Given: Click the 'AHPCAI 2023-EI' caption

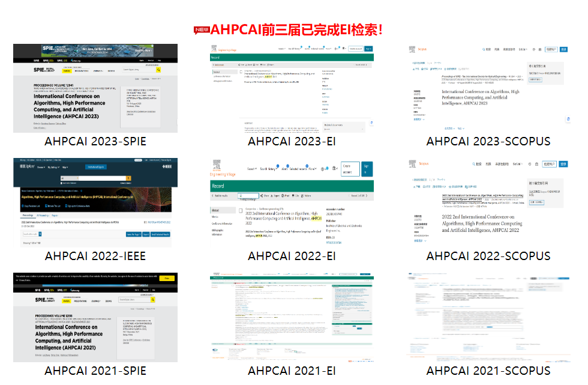Looking at the screenshot, I should [x=292, y=141].
